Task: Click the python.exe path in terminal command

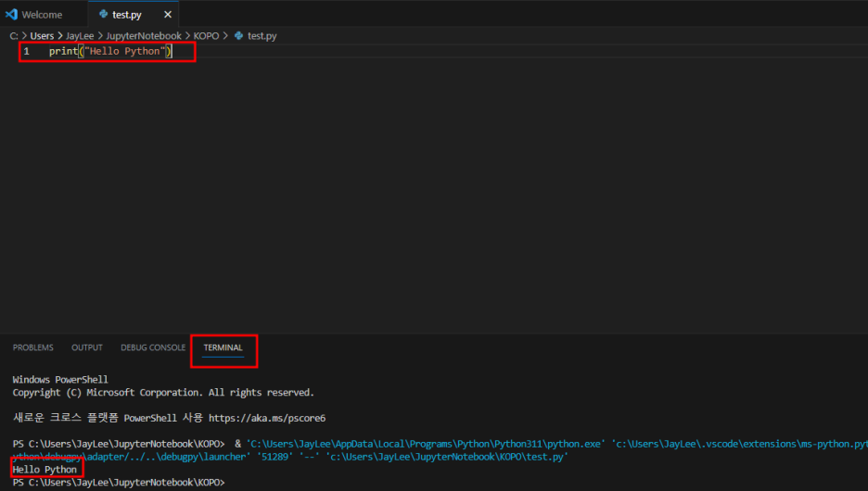Action: coord(426,444)
